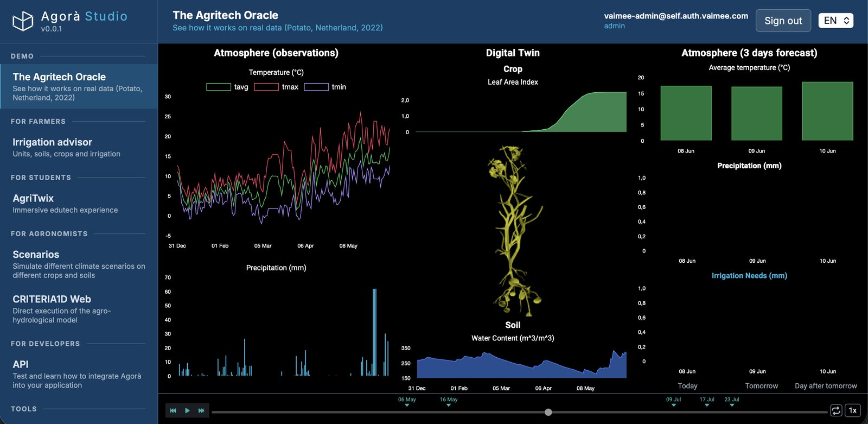Click the Tomorrow label
The width and height of the screenshot is (868, 424).
tap(762, 386)
